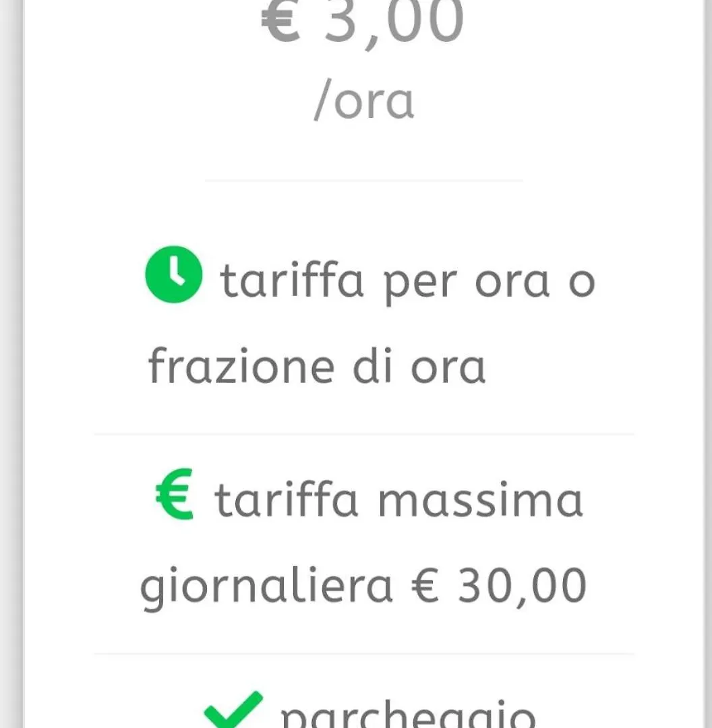Image resolution: width=712 pixels, height=728 pixels.
Task: Click the word 'frazione'
Action: 241,366
